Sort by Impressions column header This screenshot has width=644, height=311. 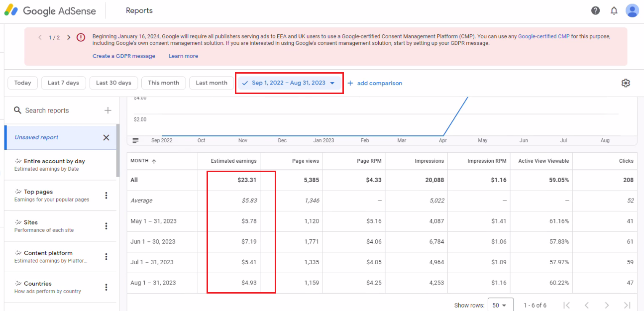click(x=429, y=161)
